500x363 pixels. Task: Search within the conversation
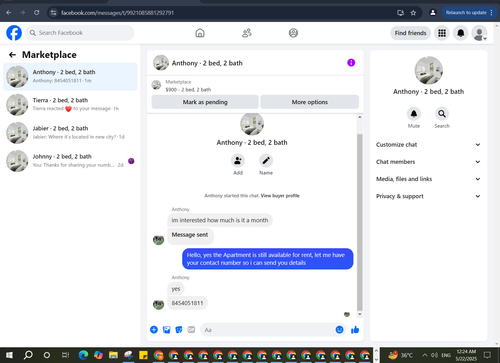(x=442, y=114)
